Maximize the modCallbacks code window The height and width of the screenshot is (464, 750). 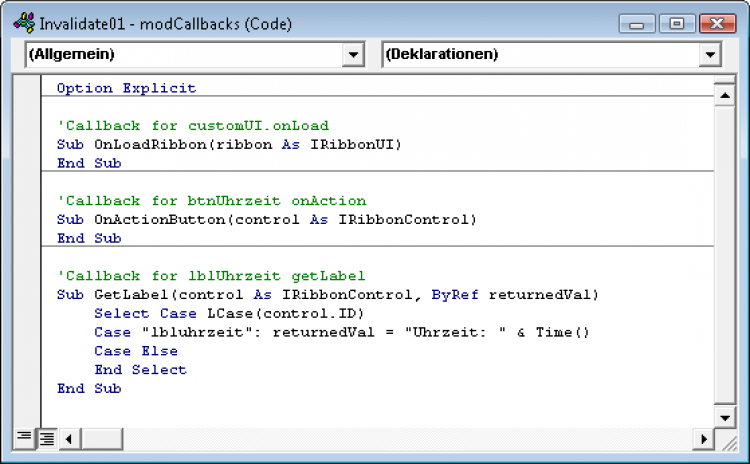[x=677, y=22]
